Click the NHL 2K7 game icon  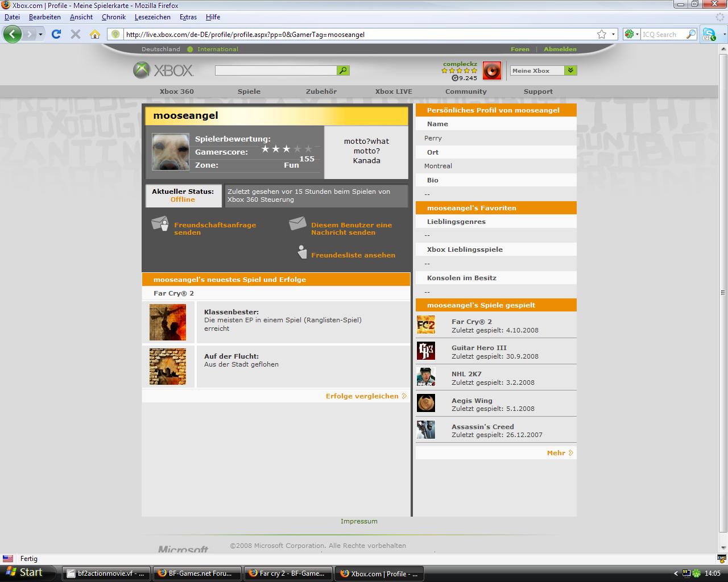tap(426, 377)
